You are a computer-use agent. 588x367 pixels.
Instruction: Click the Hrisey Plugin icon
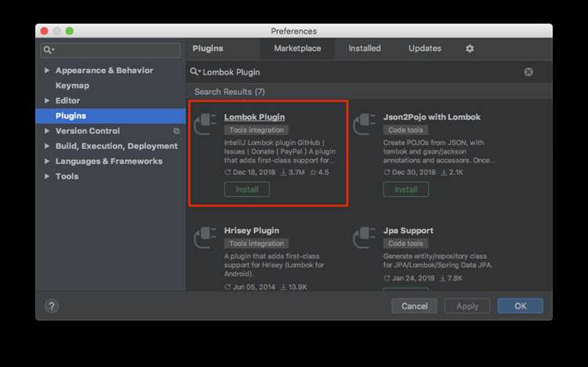205,238
